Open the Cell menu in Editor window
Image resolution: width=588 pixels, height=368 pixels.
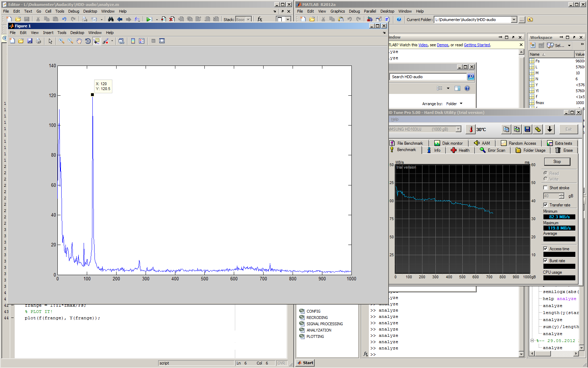click(48, 11)
